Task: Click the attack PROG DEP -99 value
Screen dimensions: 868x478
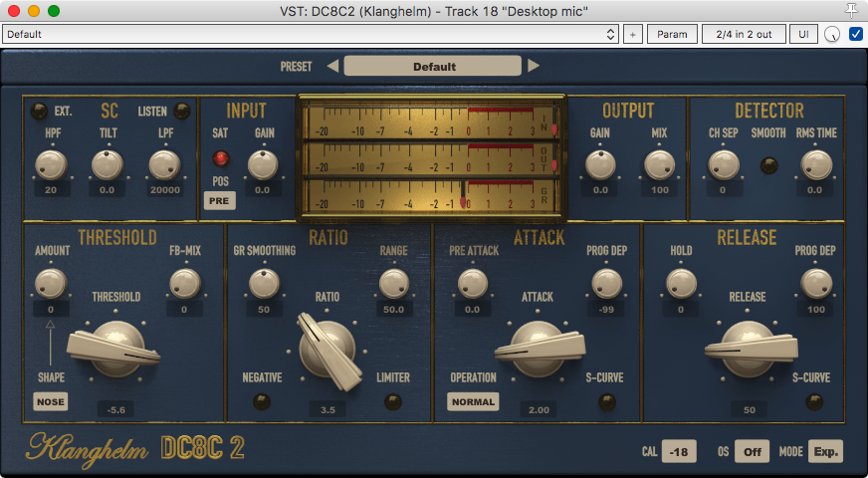Action: [x=607, y=309]
